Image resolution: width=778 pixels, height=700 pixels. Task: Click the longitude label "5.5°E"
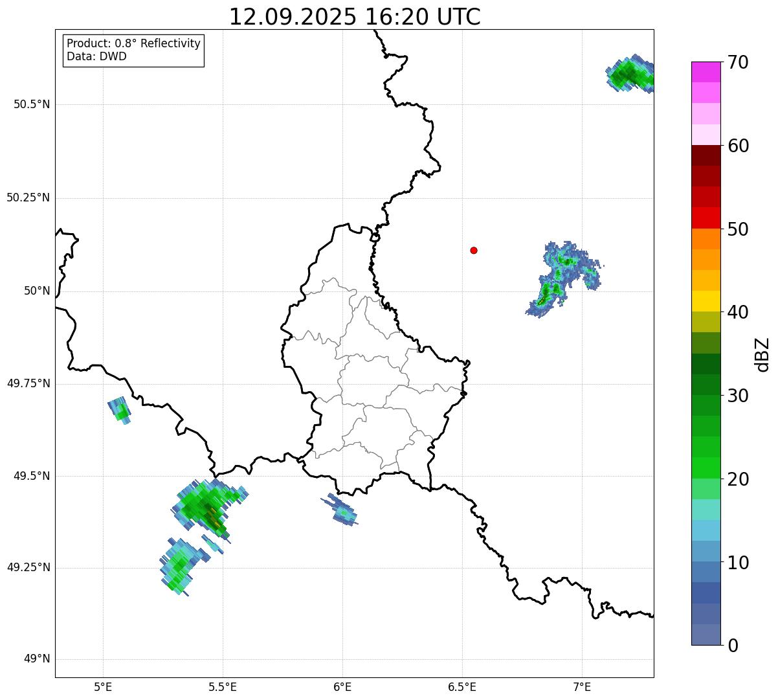pos(223,687)
